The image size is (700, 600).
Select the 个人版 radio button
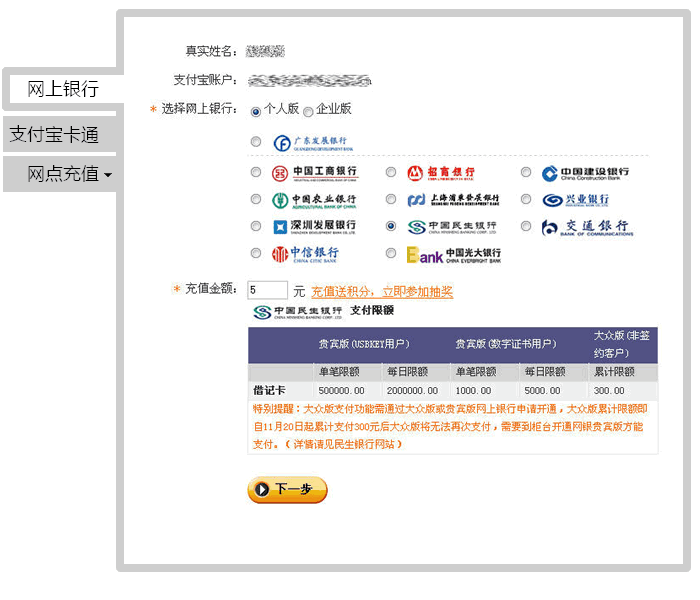pyautogui.click(x=256, y=112)
